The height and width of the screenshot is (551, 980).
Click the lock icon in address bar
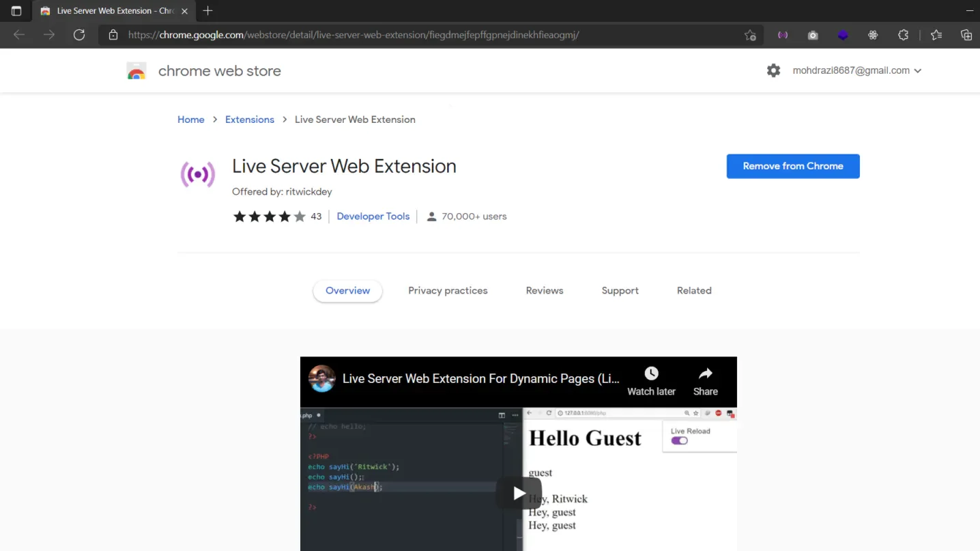coord(113,35)
